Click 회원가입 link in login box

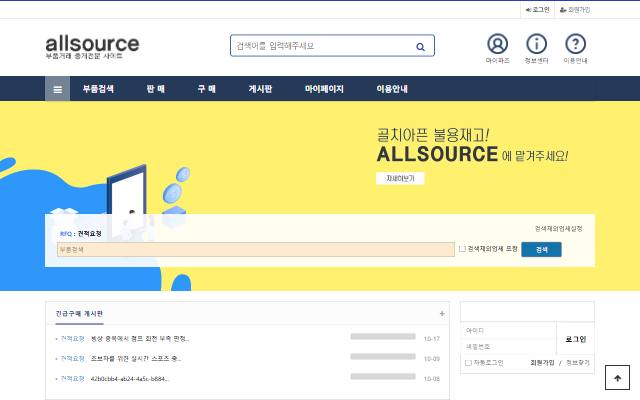coord(542,362)
